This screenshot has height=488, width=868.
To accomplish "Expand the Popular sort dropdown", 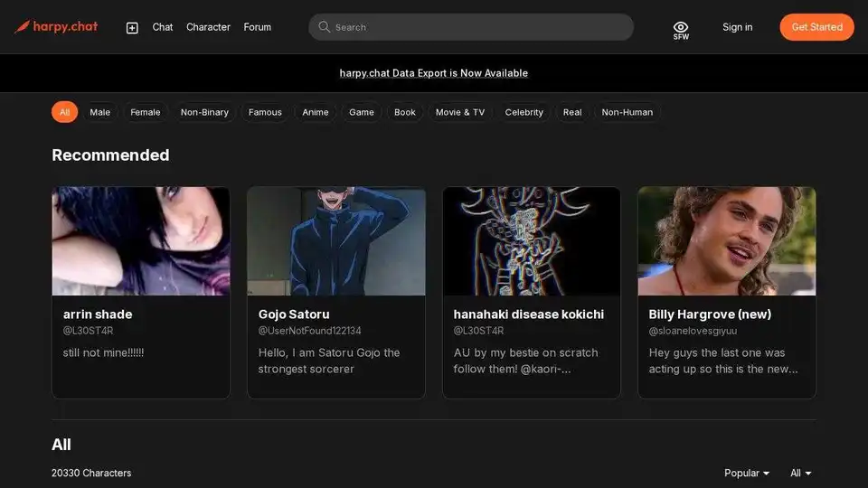I will 747,473.
